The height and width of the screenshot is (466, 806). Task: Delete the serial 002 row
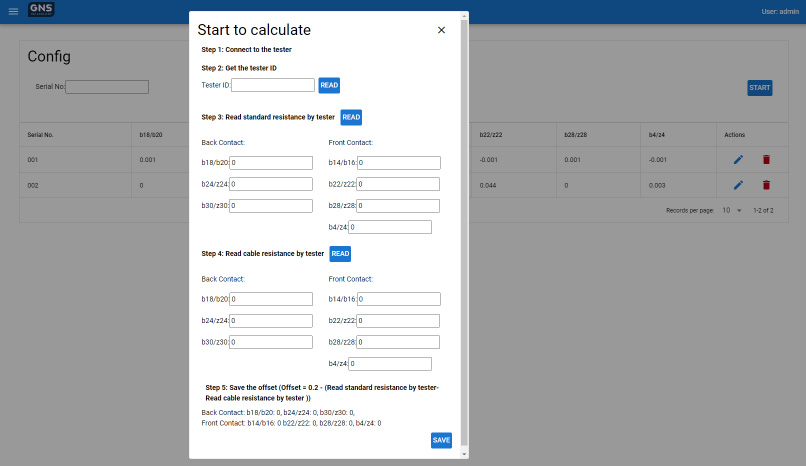[x=766, y=185]
